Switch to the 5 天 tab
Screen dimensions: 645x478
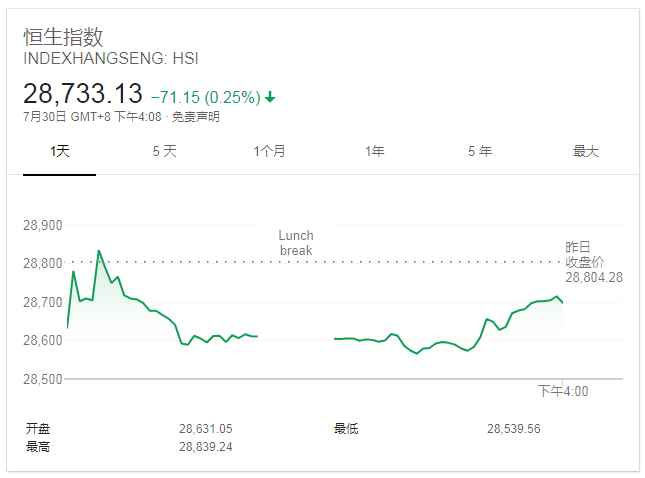(x=165, y=151)
